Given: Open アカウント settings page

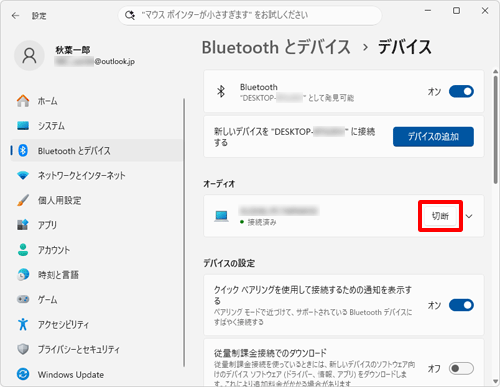Looking at the screenshot, I should pos(97,250).
